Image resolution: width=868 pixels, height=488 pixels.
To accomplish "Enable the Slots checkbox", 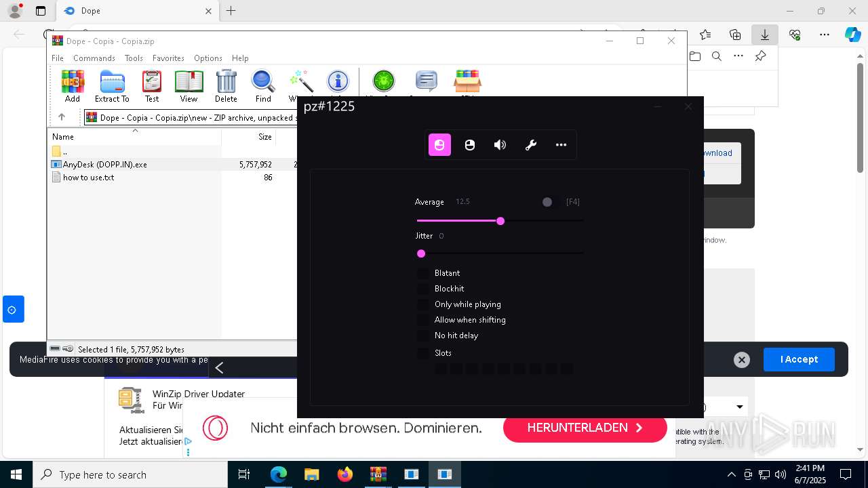I will point(423,353).
